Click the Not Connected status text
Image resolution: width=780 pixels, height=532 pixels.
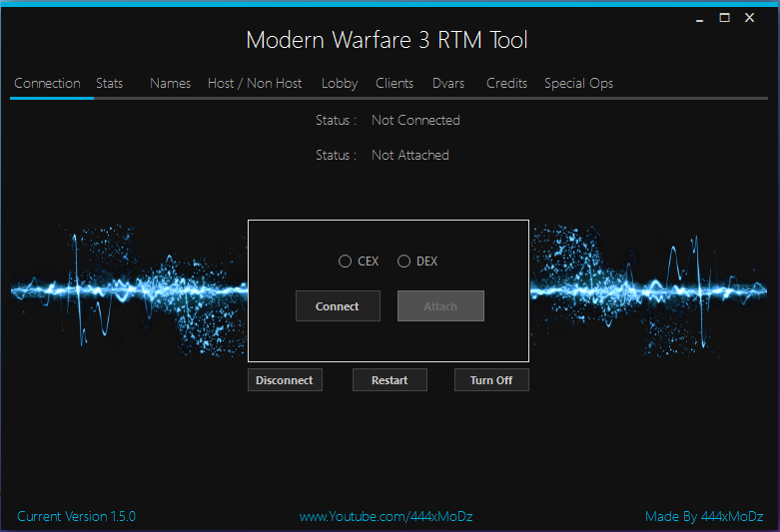(x=415, y=121)
